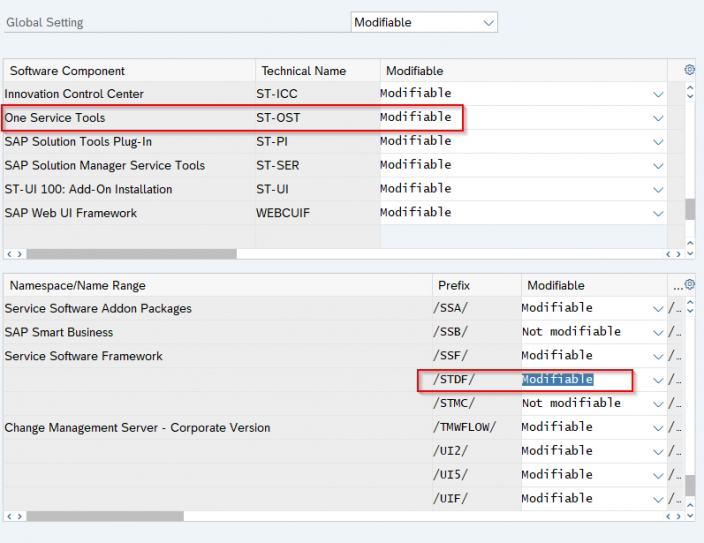The image size is (704, 543).
Task: Open table settings gear for Software Component table
Action: [x=690, y=70]
